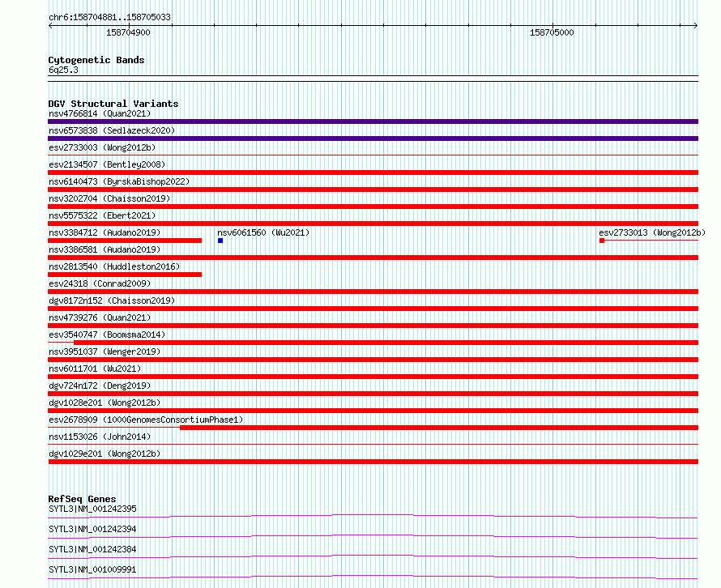Open variant esv2733003 (Wong2012b)
Image resolution: width=721 pixels, height=588 pixels.
pyautogui.click(x=102, y=147)
